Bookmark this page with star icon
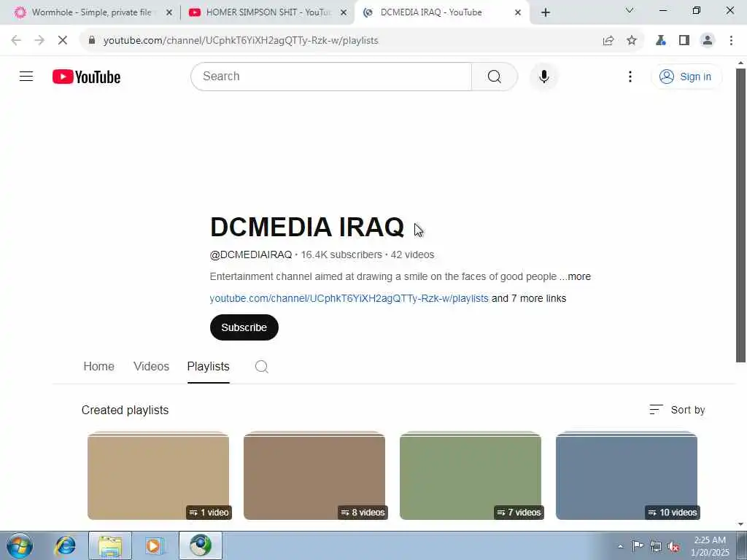Screen dimensions: 747x560 [631, 41]
